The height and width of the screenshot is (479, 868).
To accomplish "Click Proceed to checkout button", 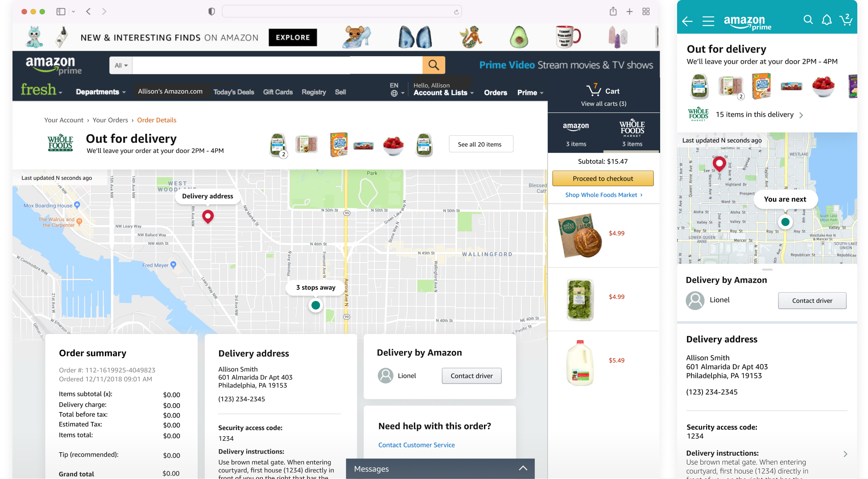I will tap(603, 178).
